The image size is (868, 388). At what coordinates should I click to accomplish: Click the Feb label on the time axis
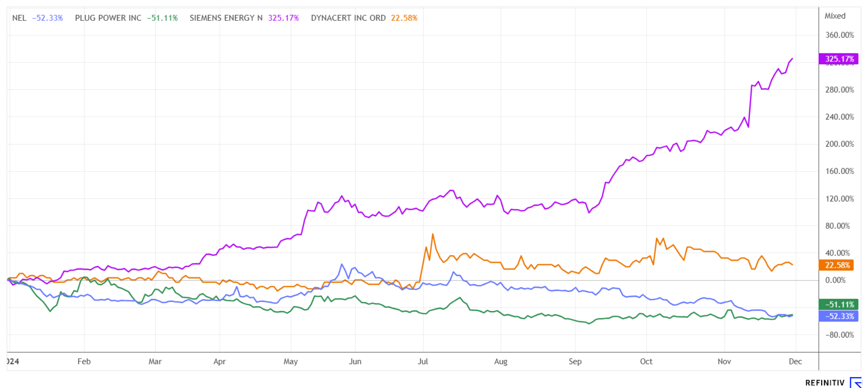tap(84, 361)
